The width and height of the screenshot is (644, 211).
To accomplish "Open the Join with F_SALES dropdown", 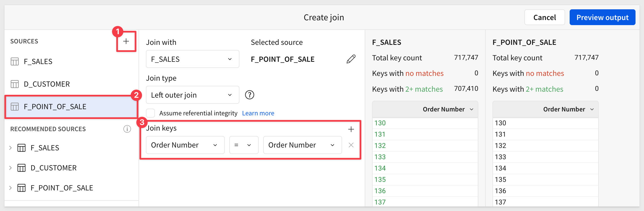I will (192, 59).
